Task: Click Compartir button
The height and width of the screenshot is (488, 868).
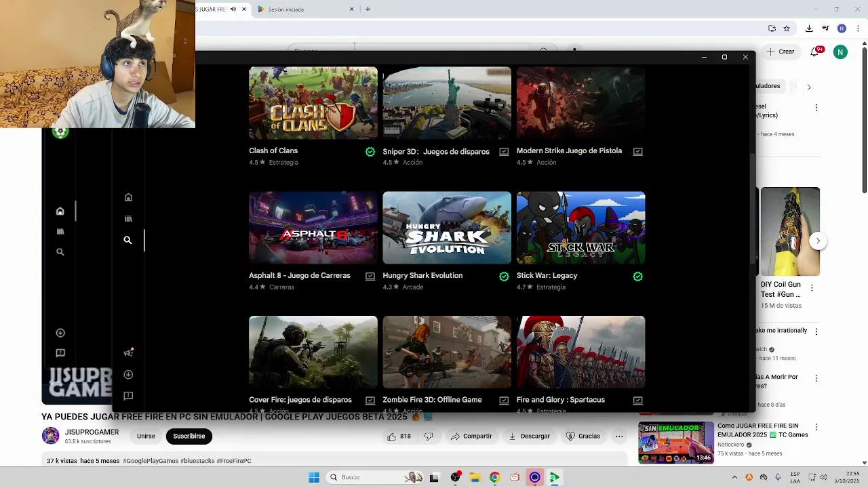Action: pos(471,436)
